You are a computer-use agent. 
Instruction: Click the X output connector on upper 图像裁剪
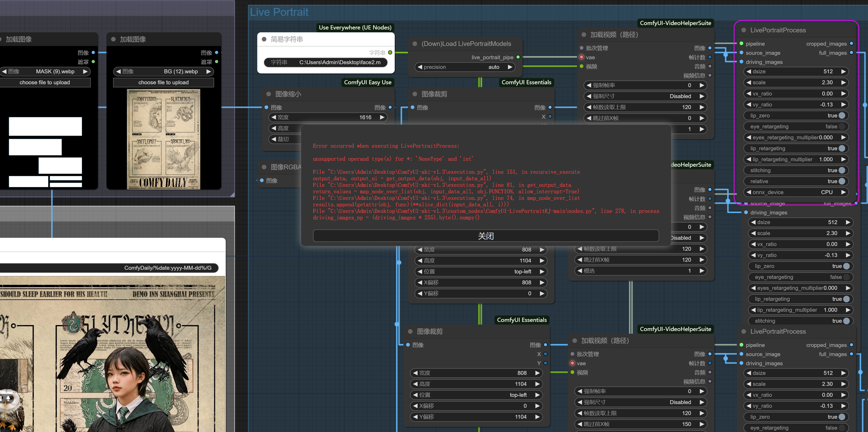pyautogui.click(x=550, y=117)
